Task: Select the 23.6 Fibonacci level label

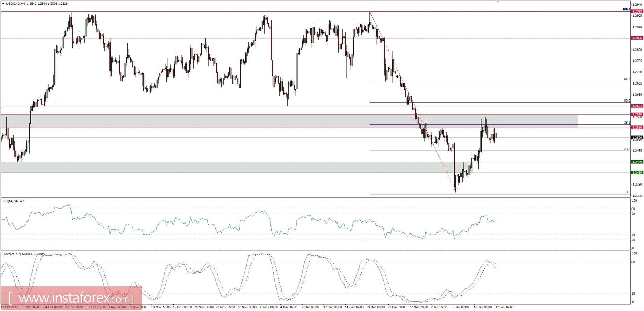Action: point(627,149)
